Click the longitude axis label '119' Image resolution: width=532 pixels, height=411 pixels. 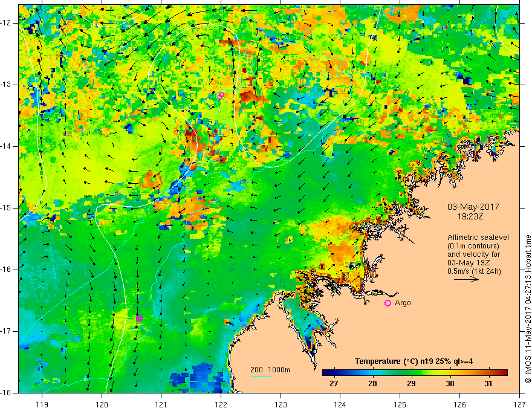point(42,404)
